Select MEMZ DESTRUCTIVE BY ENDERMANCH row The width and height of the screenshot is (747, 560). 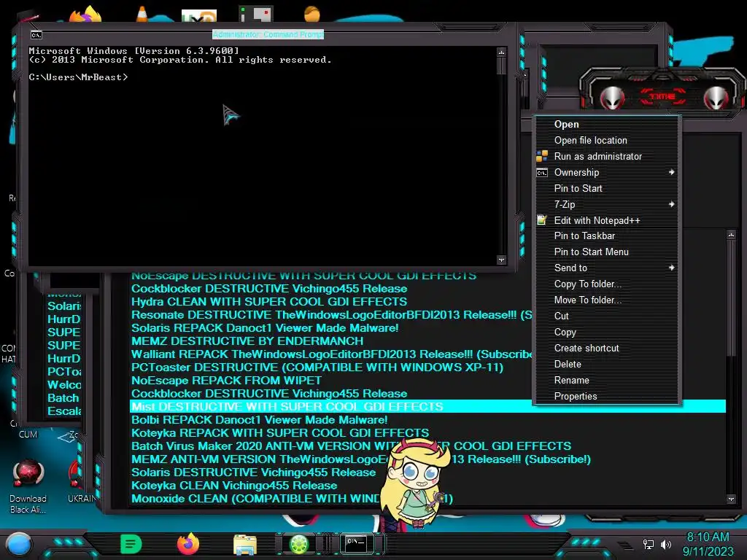[247, 341]
